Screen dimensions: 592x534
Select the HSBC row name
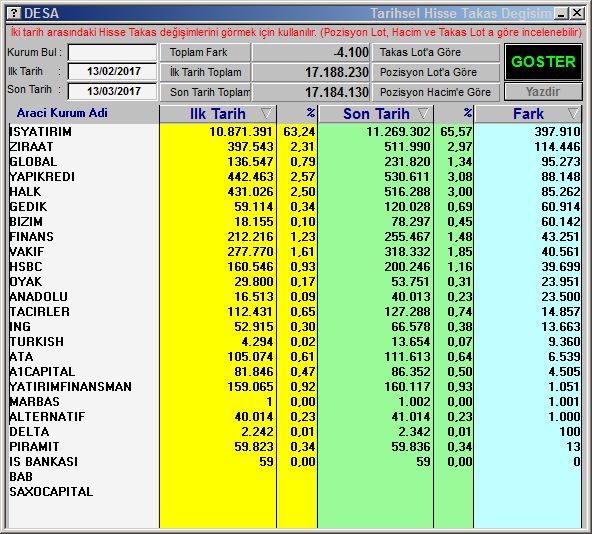click(x=26, y=267)
